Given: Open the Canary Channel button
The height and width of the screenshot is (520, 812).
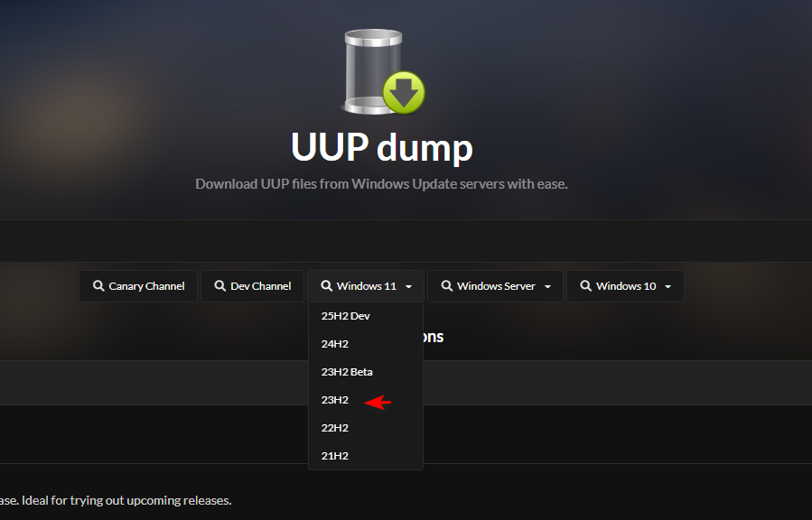Looking at the screenshot, I should coord(138,286).
